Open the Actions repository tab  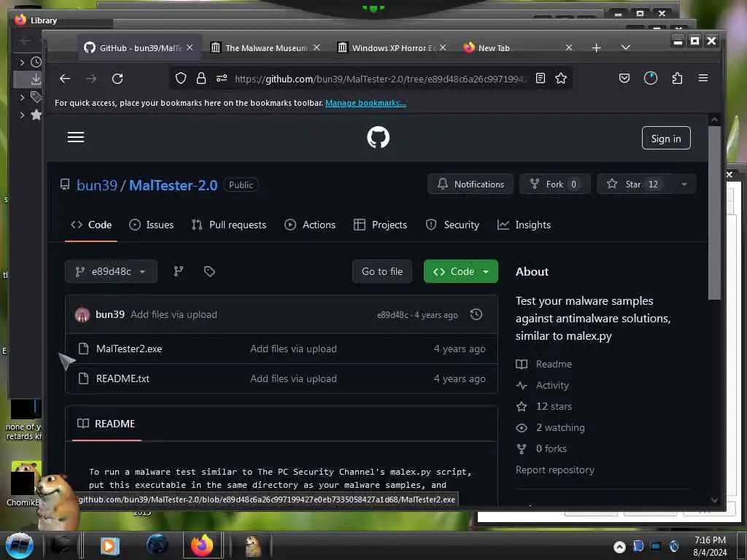click(309, 225)
